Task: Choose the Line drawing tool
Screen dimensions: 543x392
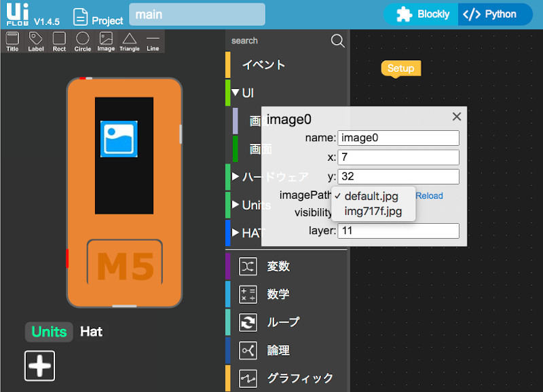Action: (x=153, y=41)
